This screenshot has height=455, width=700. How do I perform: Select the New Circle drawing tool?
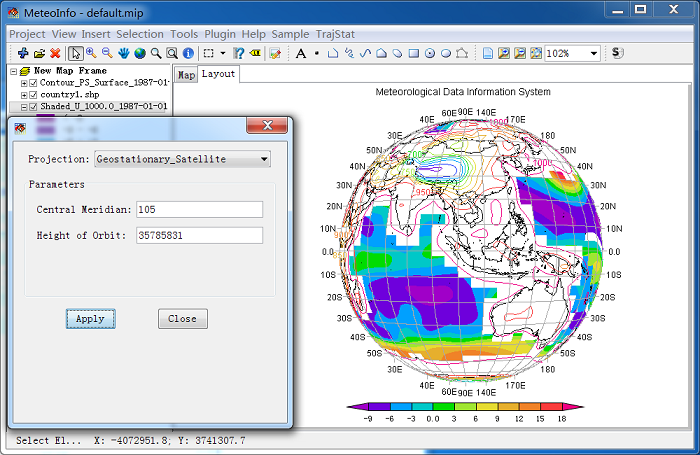pos(430,54)
